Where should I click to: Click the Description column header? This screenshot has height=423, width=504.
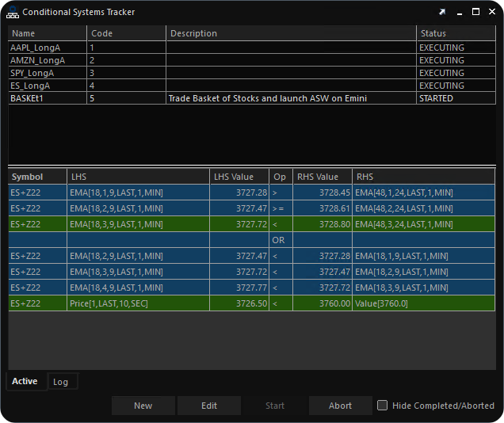291,33
